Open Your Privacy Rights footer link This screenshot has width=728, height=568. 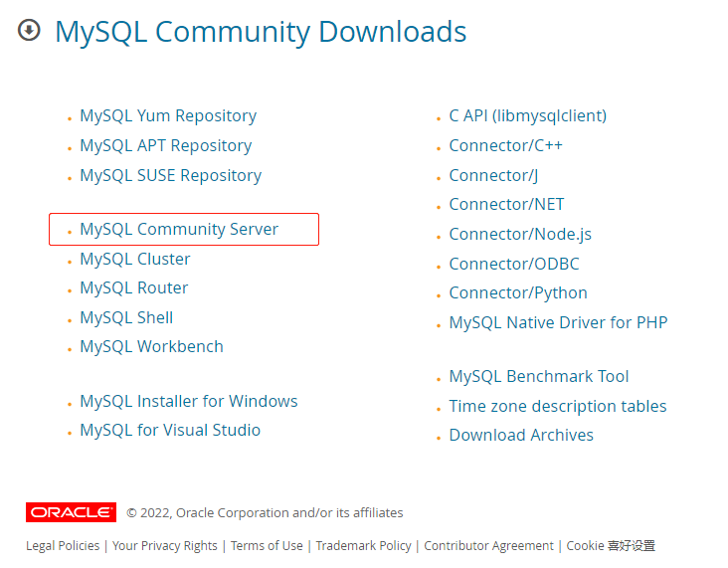tap(165, 545)
